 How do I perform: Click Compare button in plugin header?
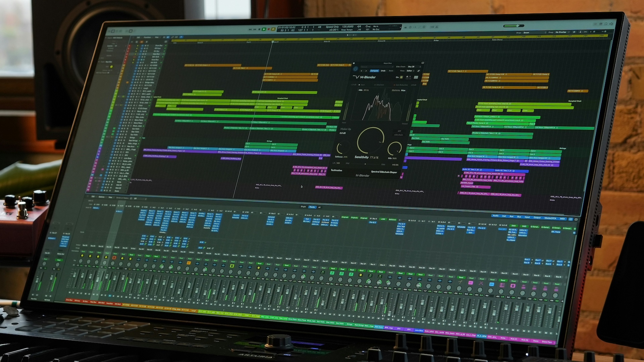(374, 71)
